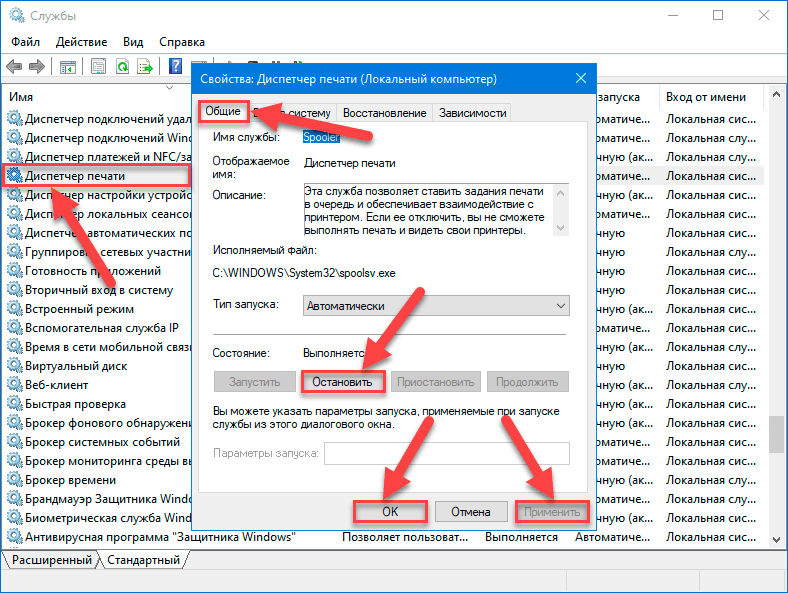Switch to the Стандартный view tab
This screenshot has height=593, width=788.
[x=143, y=559]
